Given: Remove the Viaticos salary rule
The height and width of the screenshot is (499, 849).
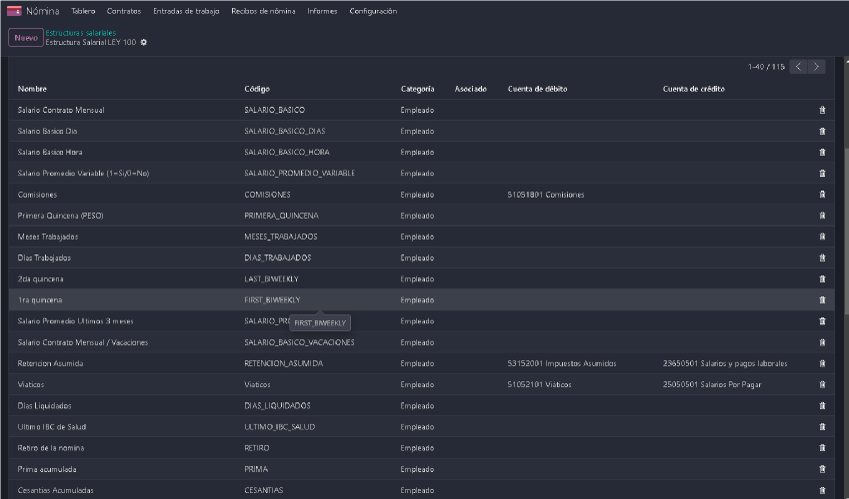Looking at the screenshot, I should [x=822, y=384].
